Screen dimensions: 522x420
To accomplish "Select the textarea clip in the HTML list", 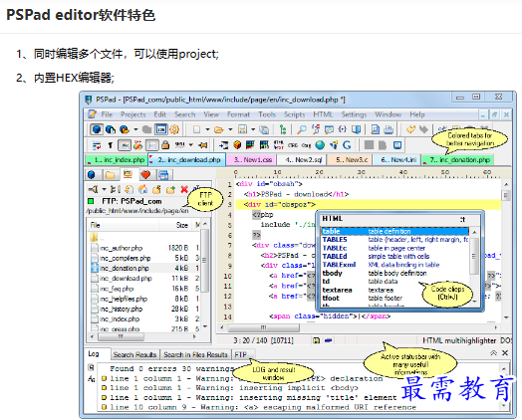I will click(x=395, y=290).
